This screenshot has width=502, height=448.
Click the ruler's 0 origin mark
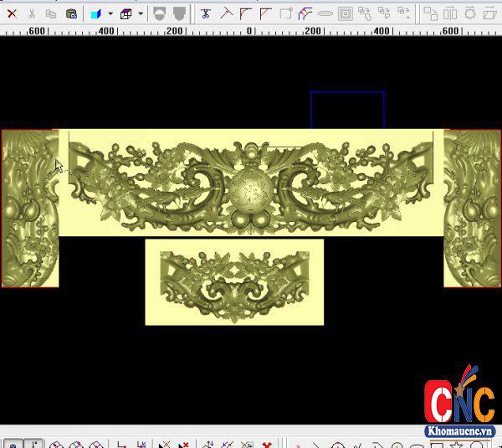pyautogui.click(x=249, y=31)
